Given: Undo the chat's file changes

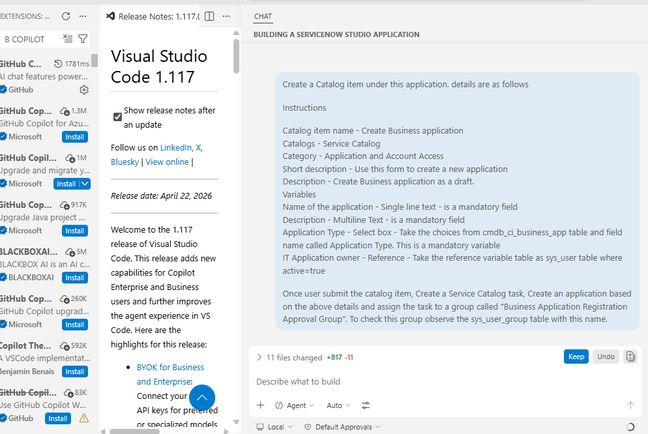Looking at the screenshot, I should tap(605, 356).
